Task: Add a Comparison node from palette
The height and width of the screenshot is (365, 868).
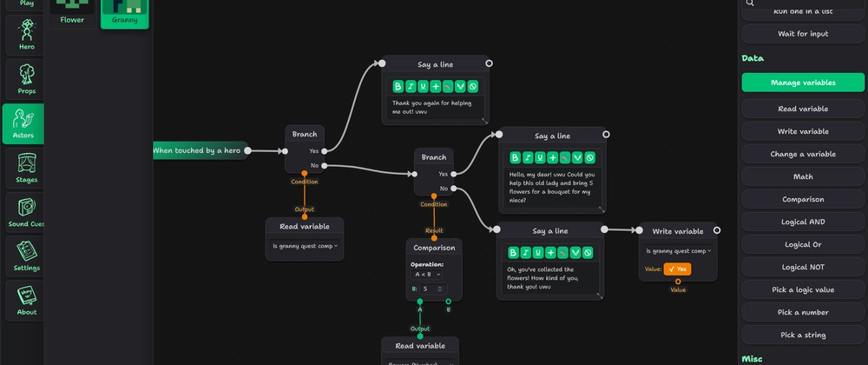Action: (x=803, y=199)
